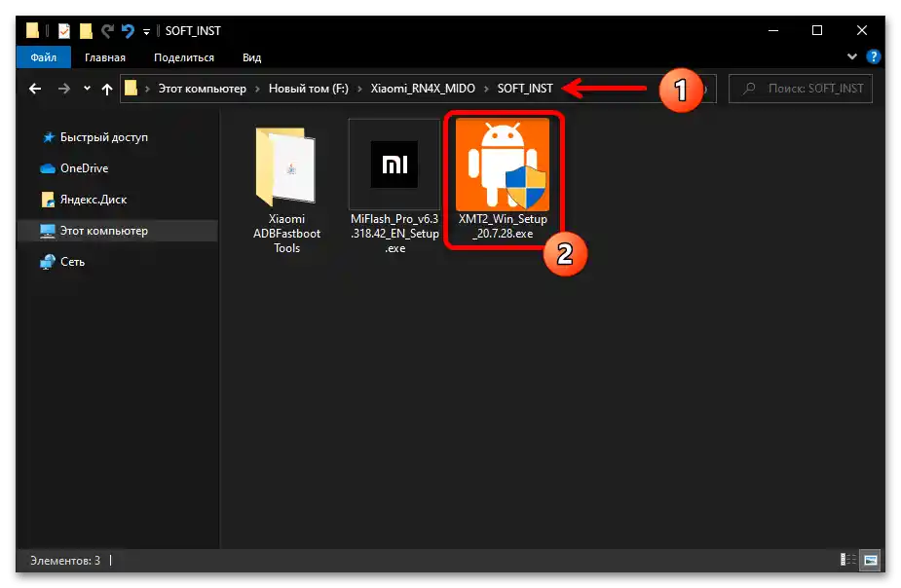Click the new folder quick access icon

(x=86, y=31)
